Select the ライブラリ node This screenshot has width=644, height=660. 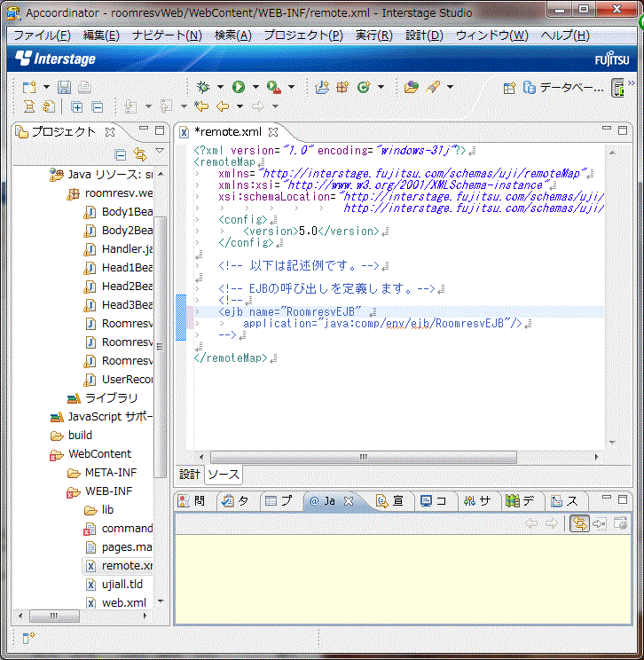pos(102,398)
